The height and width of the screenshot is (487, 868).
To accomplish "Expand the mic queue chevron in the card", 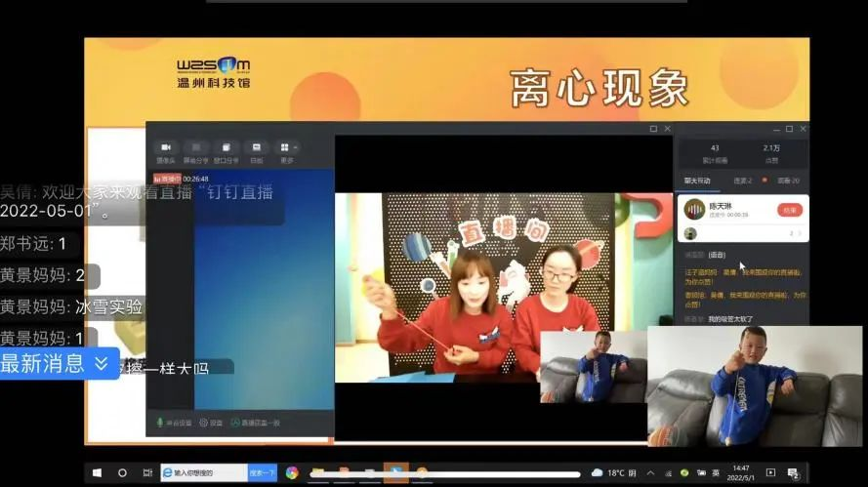I will (799, 233).
